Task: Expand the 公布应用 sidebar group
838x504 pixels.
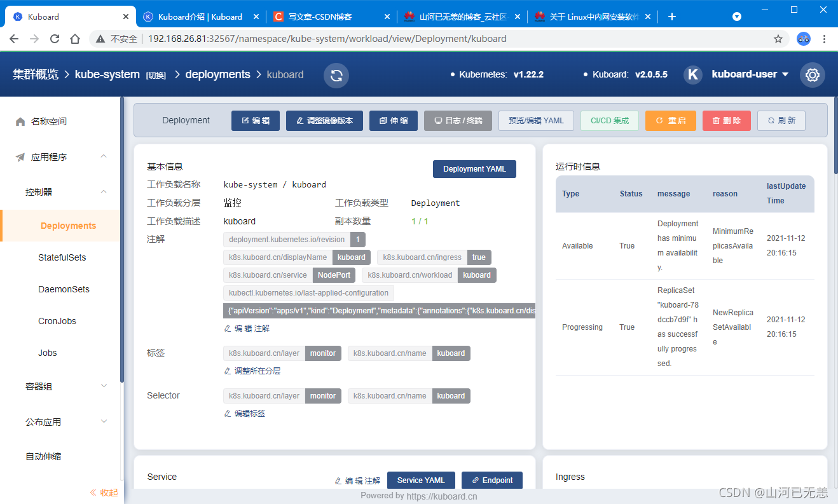Action: click(104, 421)
